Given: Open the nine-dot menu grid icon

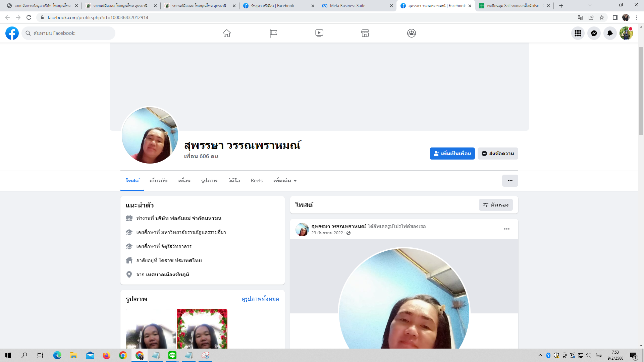Looking at the screenshot, I should [578, 33].
